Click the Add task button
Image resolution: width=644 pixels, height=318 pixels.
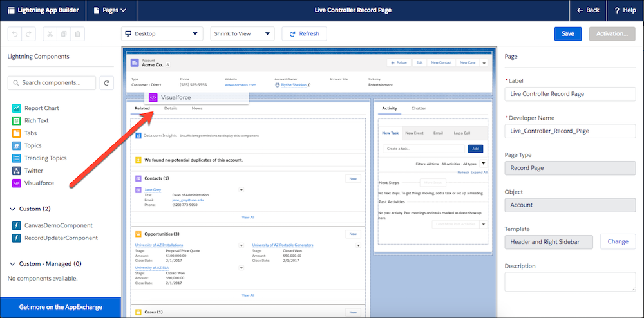pyautogui.click(x=476, y=149)
